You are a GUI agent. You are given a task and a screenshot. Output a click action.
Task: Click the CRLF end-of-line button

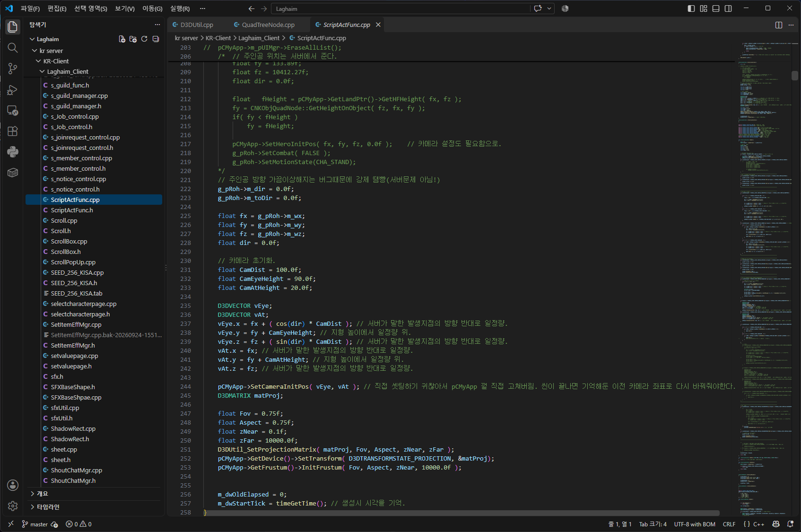pyautogui.click(x=729, y=524)
